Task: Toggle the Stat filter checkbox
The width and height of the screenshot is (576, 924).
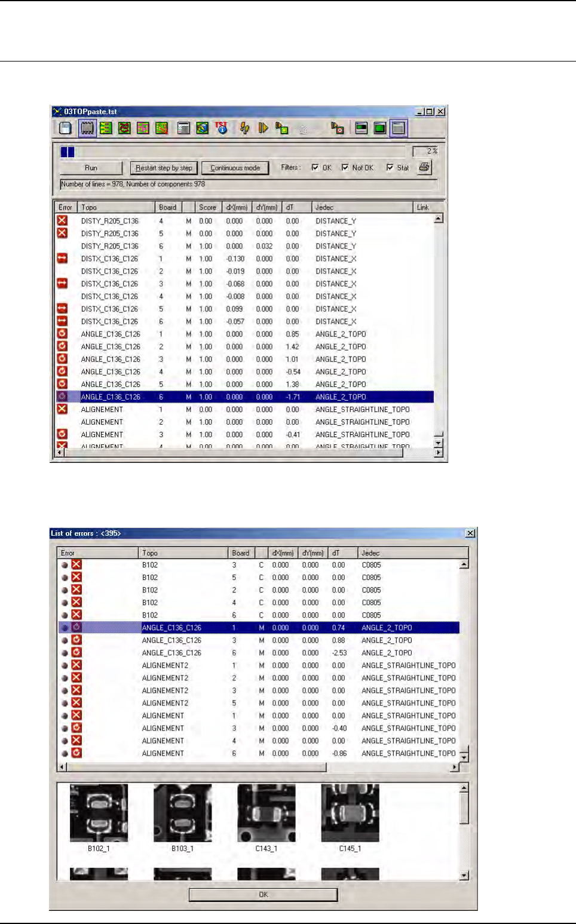Action: 390,168
